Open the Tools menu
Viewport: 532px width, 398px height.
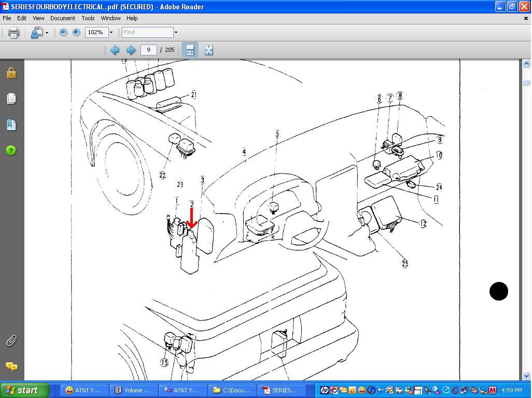pos(88,18)
